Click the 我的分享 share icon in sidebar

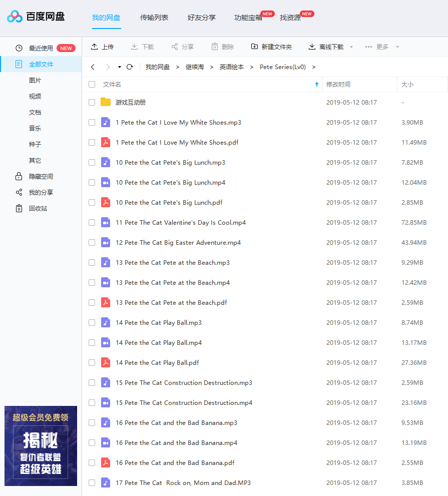tap(19, 192)
